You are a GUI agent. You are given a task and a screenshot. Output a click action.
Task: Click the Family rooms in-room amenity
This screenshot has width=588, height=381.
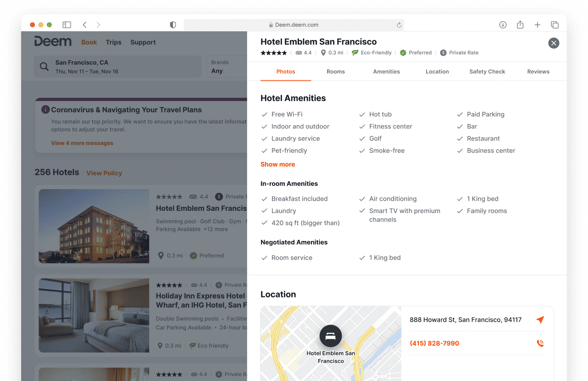(487, 211)
